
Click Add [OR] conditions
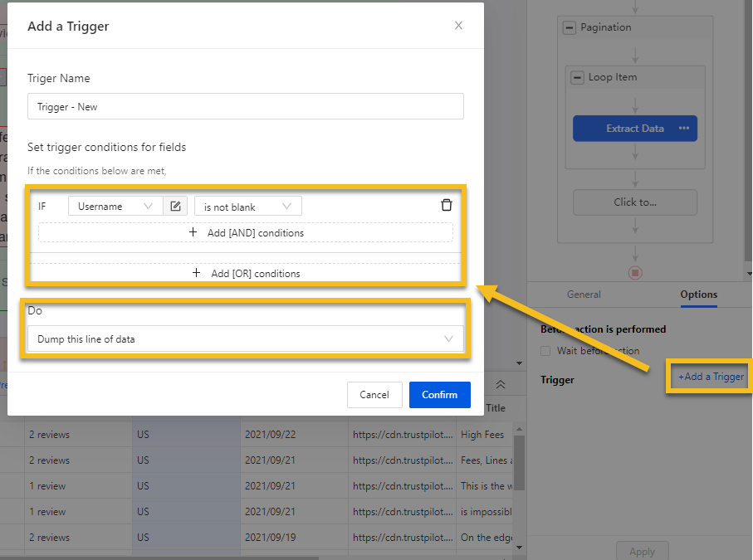[246, 274]
